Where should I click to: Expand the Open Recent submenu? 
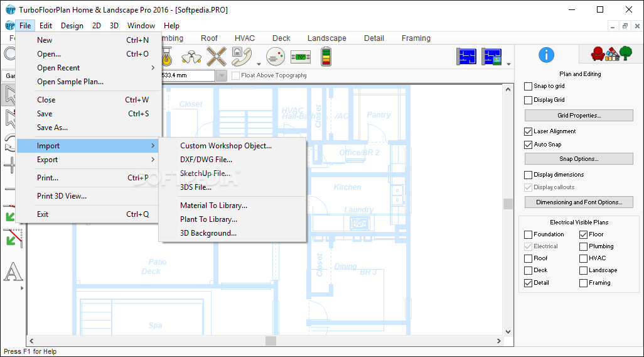(89, 68)
